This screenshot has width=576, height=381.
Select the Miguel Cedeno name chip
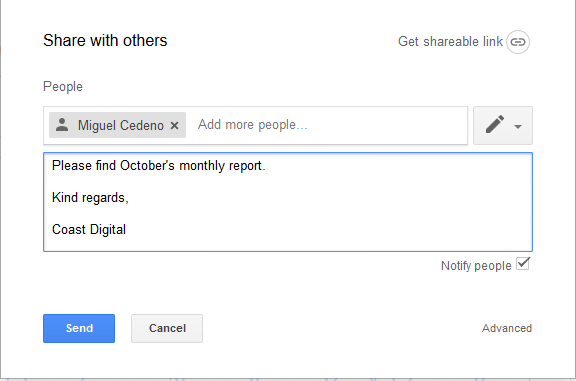point(117,125)
